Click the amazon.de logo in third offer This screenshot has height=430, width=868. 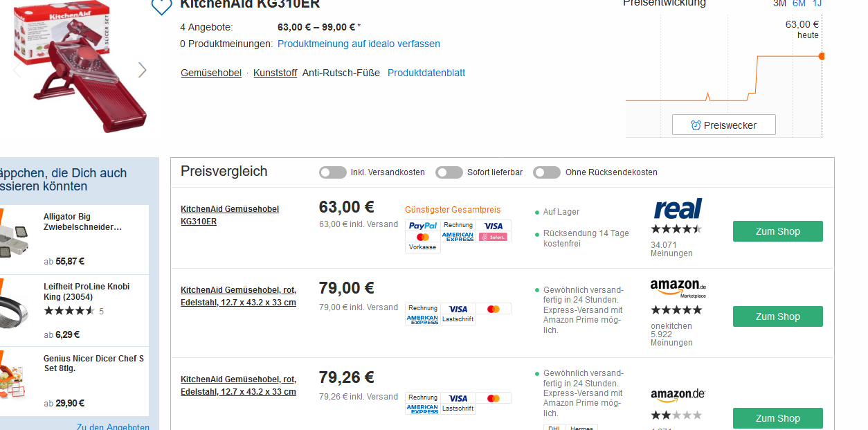678,395
